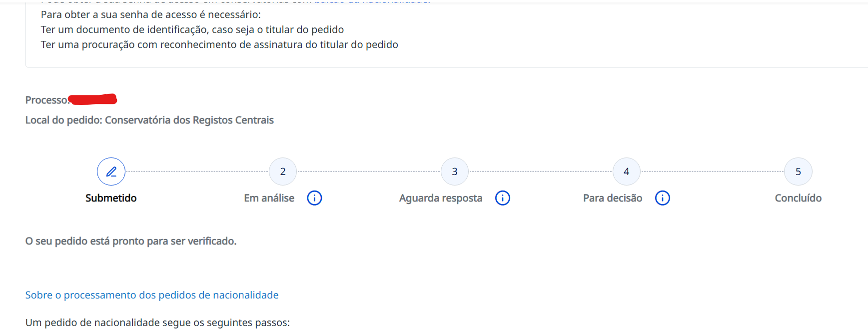
Task: Click the redacted process number
Action: coord(92,99)
